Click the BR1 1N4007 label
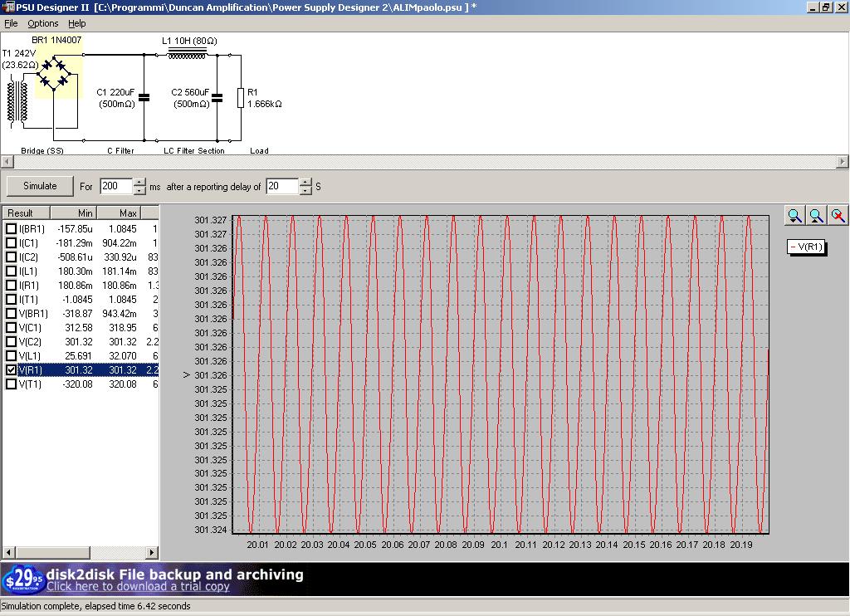This screenshot has width=850, height=616. coord(56,40)
